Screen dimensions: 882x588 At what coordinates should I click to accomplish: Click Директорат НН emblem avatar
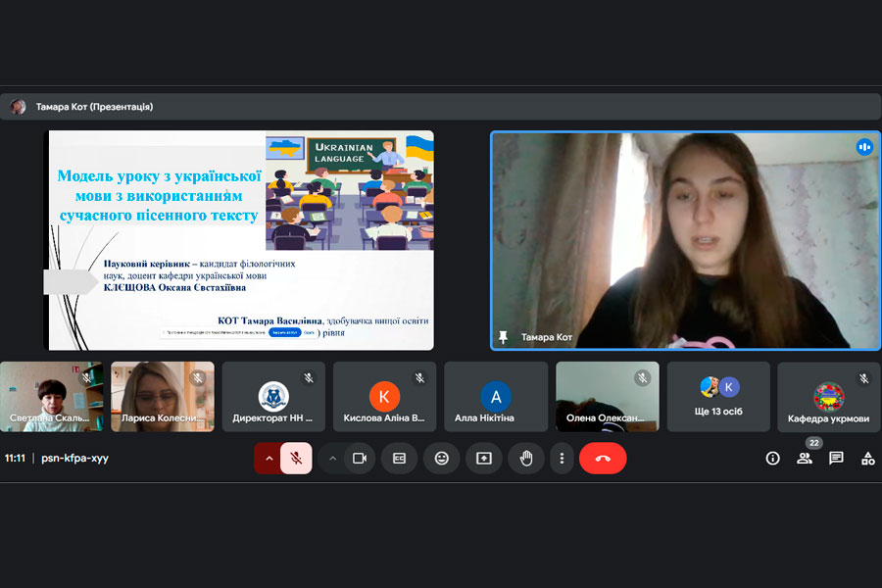[273, 396]
